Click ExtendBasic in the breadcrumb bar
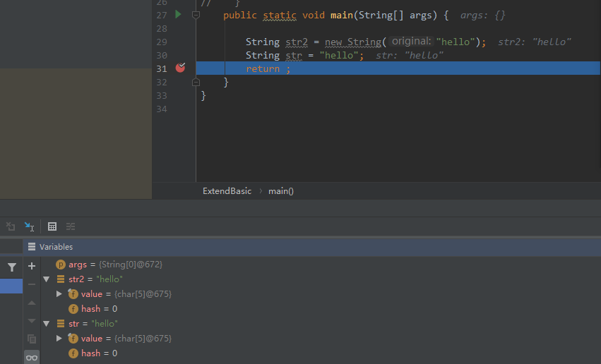 pos(227,191)
